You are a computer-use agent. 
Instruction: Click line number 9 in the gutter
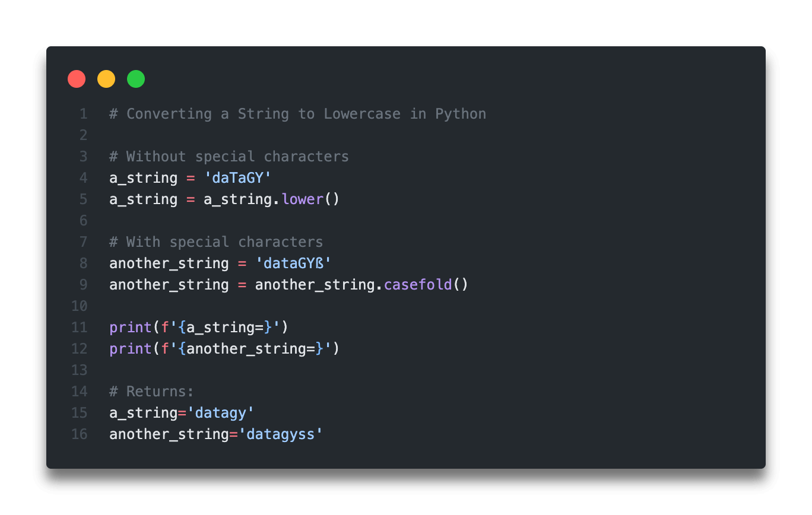pyautogui.click(x=83, y=284)
